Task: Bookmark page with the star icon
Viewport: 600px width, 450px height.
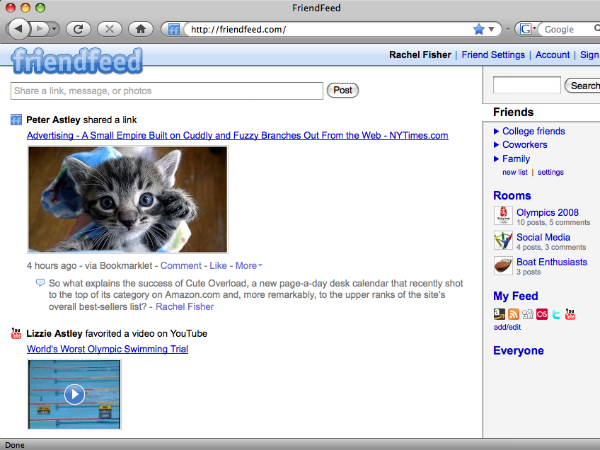Action: coord(478,29)
